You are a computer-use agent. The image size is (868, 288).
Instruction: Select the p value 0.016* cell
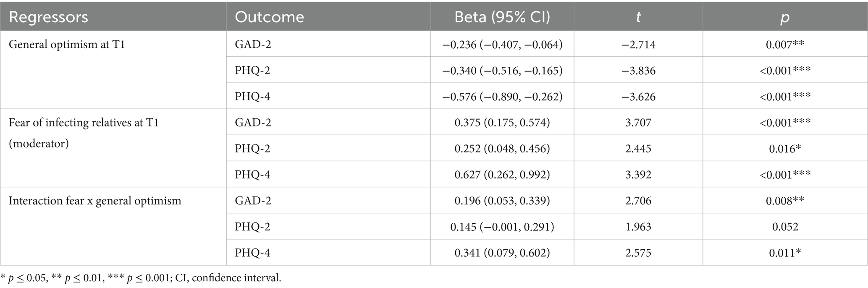tap(785, 149)
